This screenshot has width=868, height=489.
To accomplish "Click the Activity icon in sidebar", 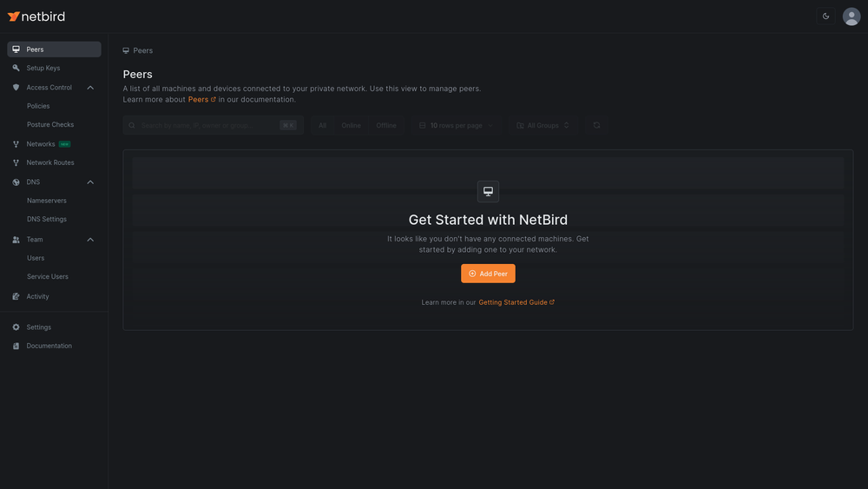I will click(16, 296).
